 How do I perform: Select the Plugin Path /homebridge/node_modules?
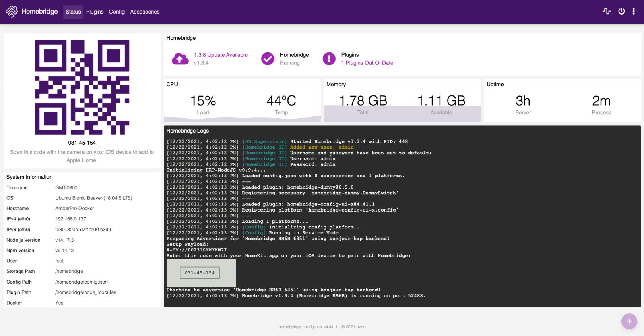pyautogui.click(x=86, y=292)
